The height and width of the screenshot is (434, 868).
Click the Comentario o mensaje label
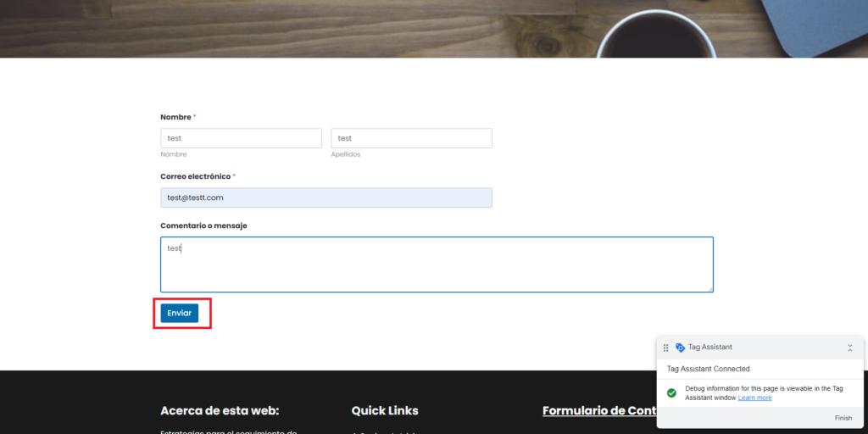coord(203,225)
